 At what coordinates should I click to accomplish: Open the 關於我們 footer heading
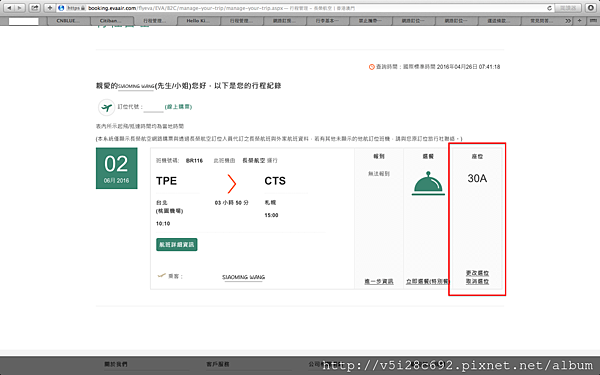click(x=116, y=364)
